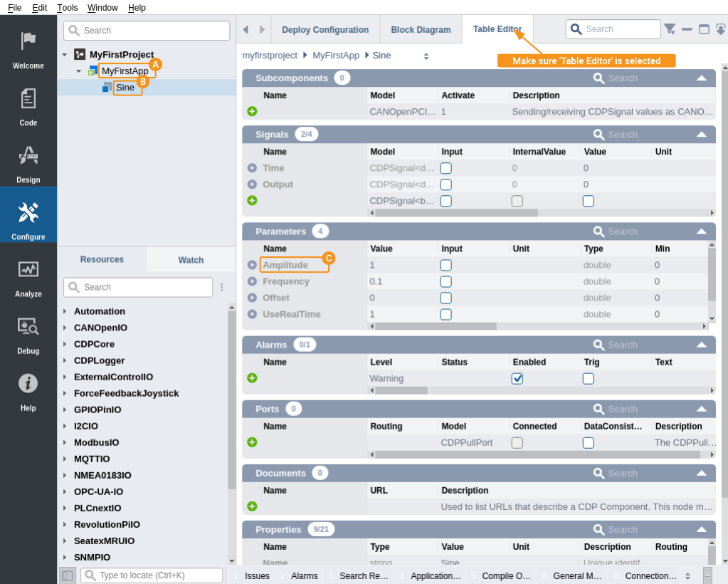
Task: Open the Window menu
Action: pos(102,7)
